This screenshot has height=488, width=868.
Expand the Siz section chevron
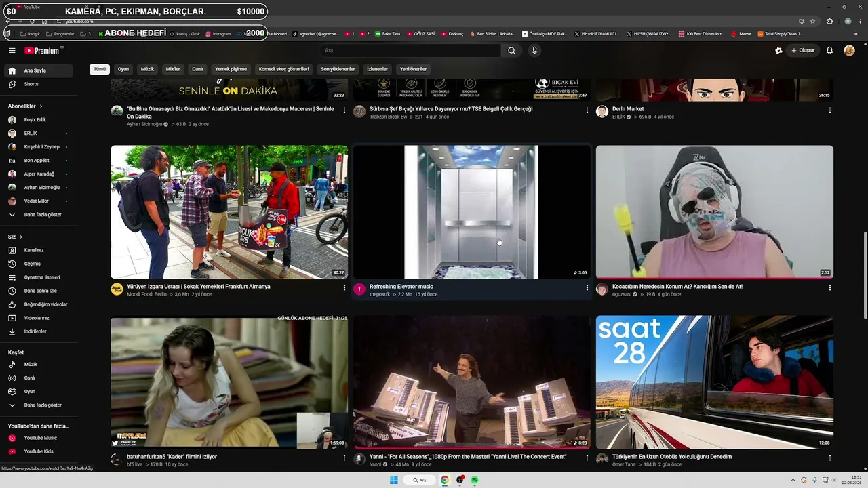point(21,237)
